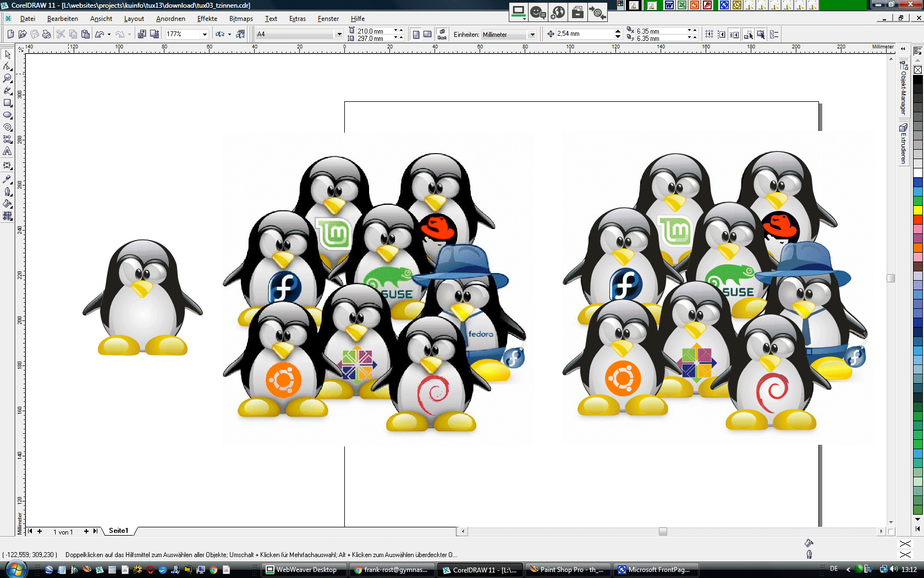Pick the yellow color swatch in palette

[x=918, y=210]
